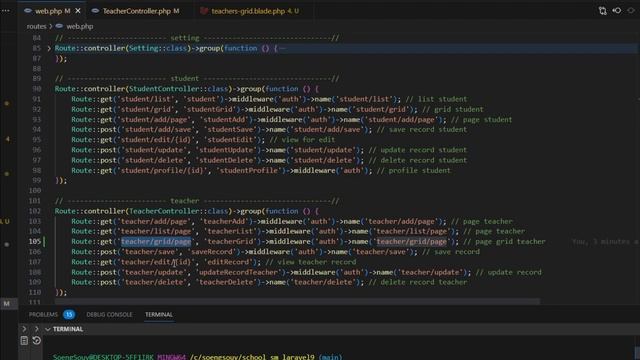Click the highlighted 'teacher/grid/page' route path

point(156,242)
